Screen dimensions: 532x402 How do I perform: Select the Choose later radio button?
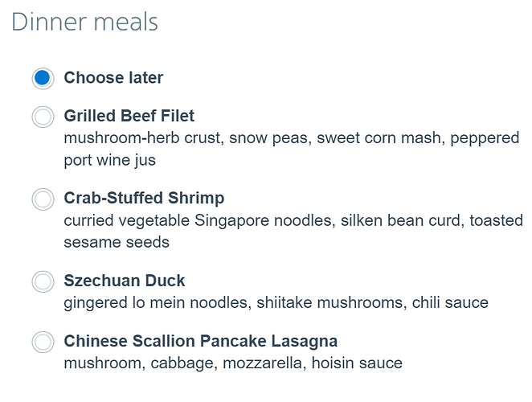(x=43, y=78)
